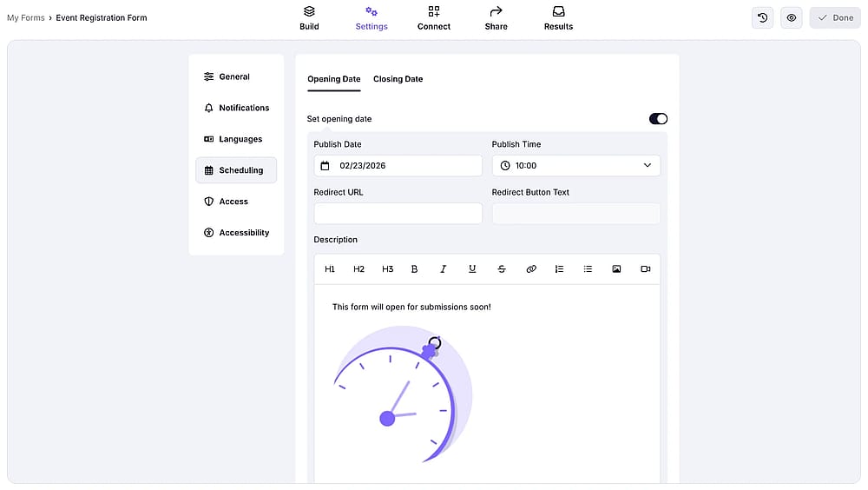Open the Publish Time dropdown
The image size is (868, 490).
pos(575,166)
